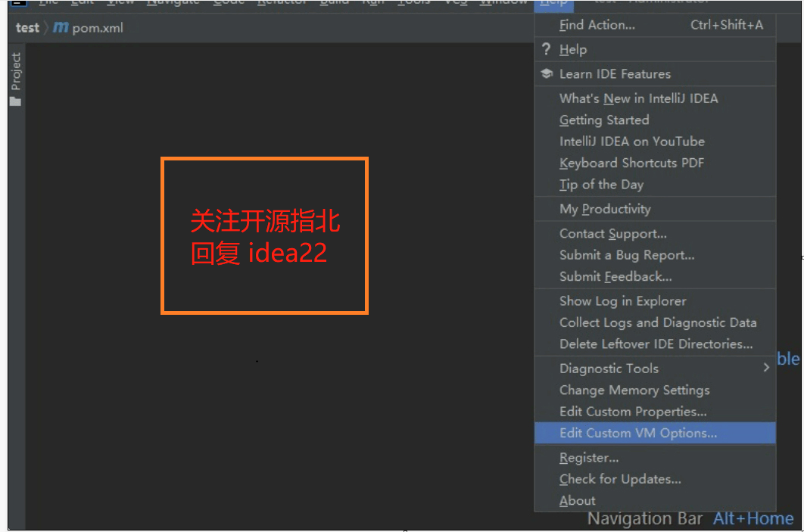Click the Help menu entry
Viewport: 804px width, 532px height.
655,50
